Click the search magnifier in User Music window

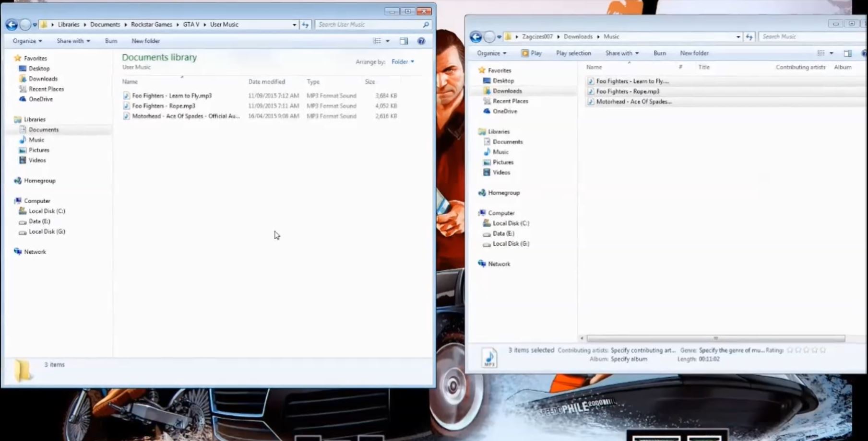[x=426, y=24]
